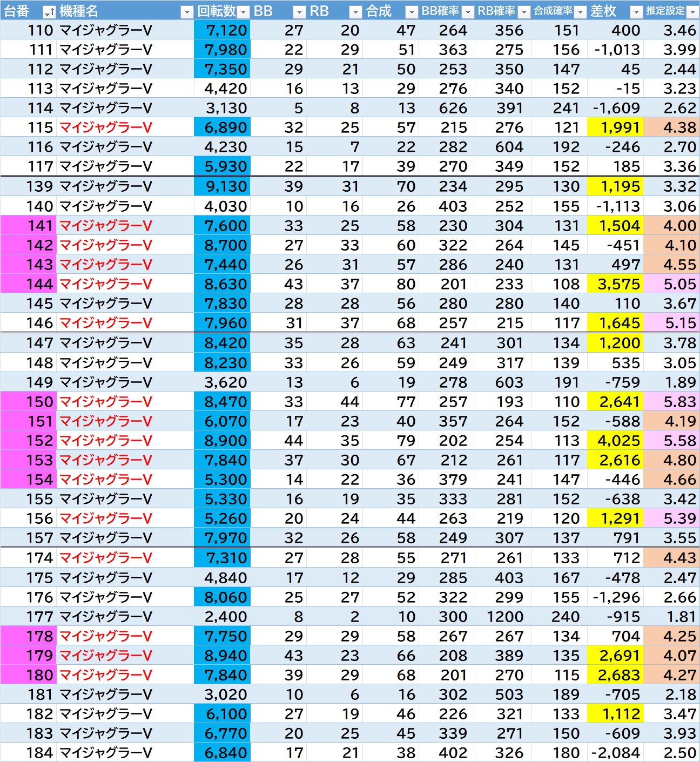Select difference cell -1,609
Image resolution: width=700 pixels, height=762 pixels.
tap(615, 108)
